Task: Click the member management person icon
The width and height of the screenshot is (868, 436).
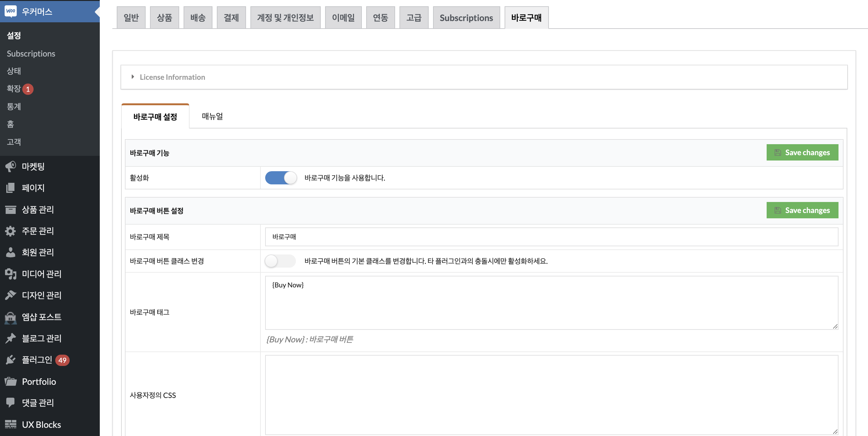Action: (10, 252)
